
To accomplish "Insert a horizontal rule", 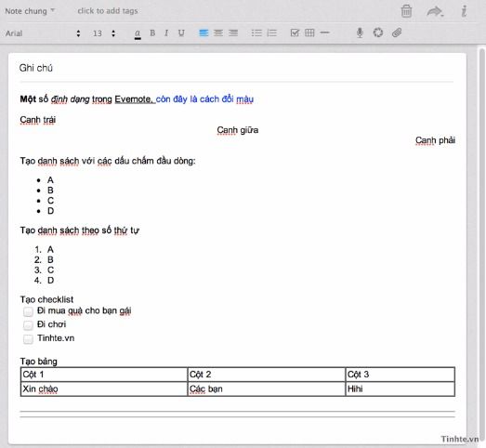I will tap(324, 33).
